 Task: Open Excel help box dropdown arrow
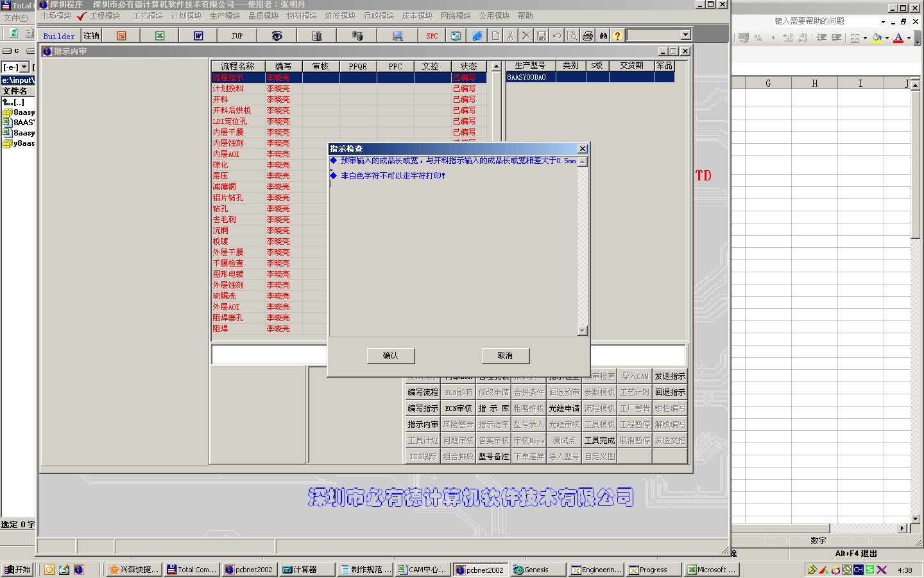tap(883, 22)
